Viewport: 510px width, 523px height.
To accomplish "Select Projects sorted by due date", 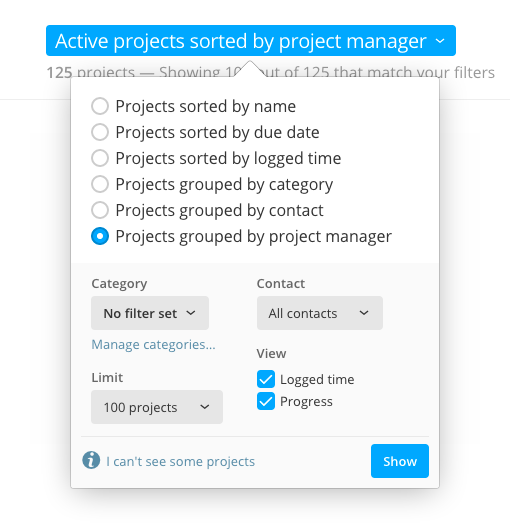I will pyautogui.click(x=100, y=132).
